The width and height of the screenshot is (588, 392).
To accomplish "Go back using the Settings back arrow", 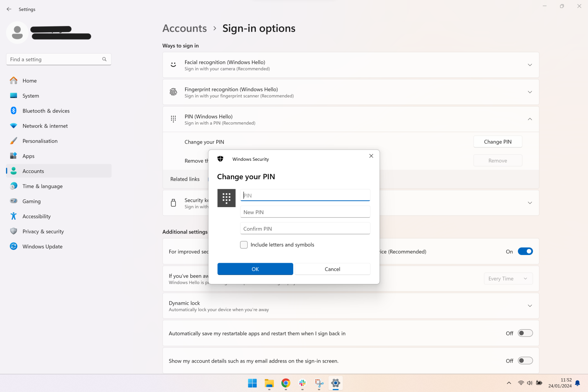I will (9, 9).
